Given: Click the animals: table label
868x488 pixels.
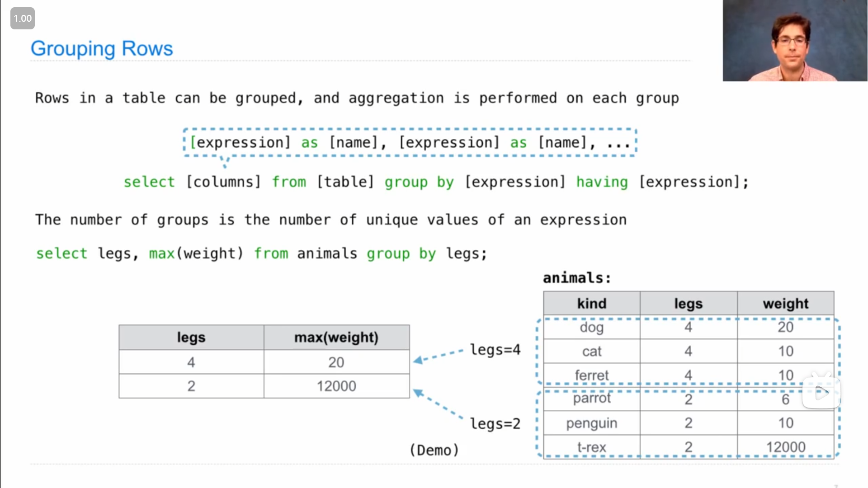Looking at the screenshot, I should click(577, 277).
